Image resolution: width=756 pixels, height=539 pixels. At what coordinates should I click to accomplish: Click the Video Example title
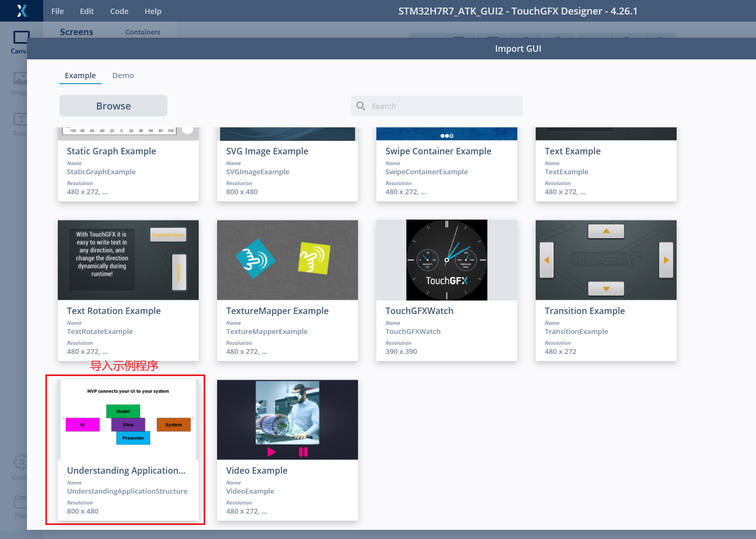pyautogui.click(x=257, y=470)
